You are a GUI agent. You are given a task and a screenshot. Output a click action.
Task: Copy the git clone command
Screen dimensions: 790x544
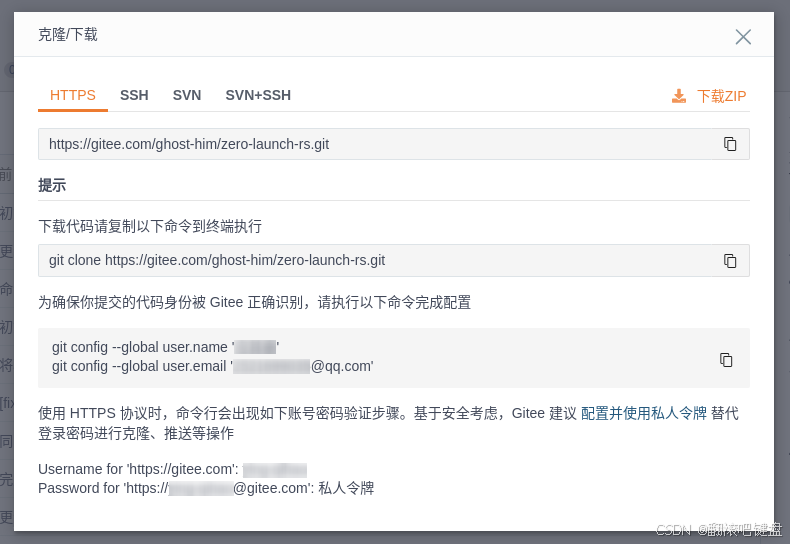(730, 260)
